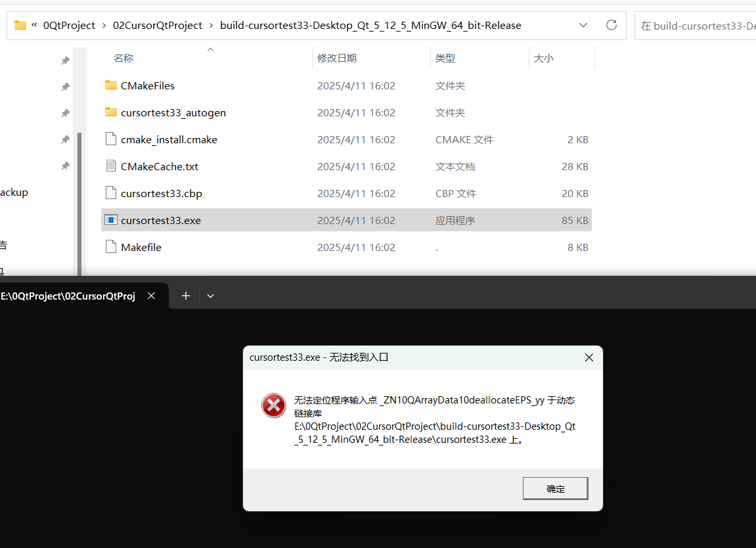The image size is (756, 548).
Task: Select the cursortest33.exe file name
Action: click(160, 221)
